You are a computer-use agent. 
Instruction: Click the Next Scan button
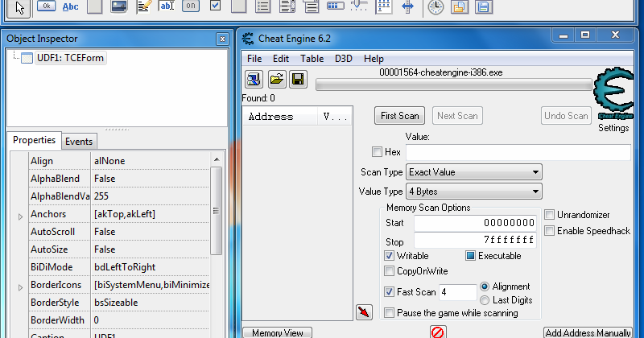pos(457,116)
